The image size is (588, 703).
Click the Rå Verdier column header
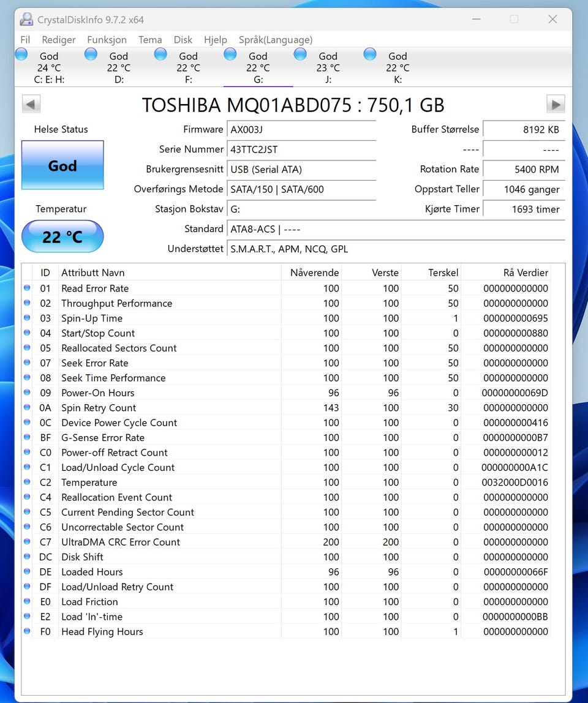(505, 273)
